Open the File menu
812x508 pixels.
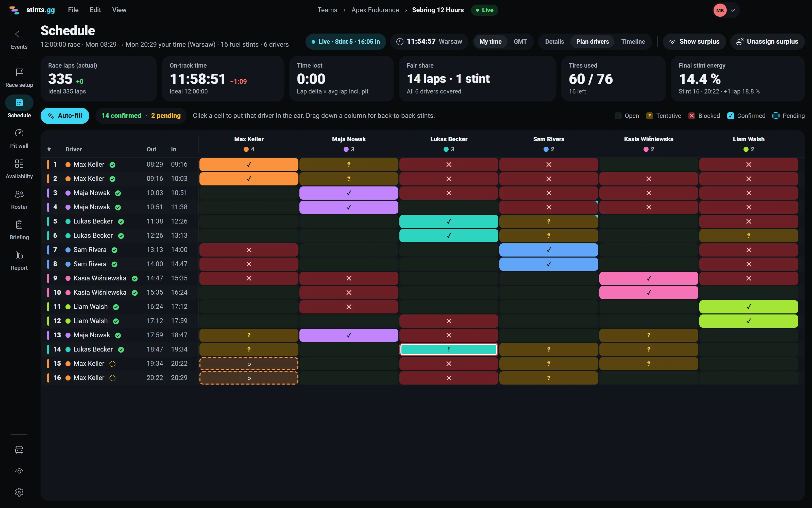tap(73, 10)
